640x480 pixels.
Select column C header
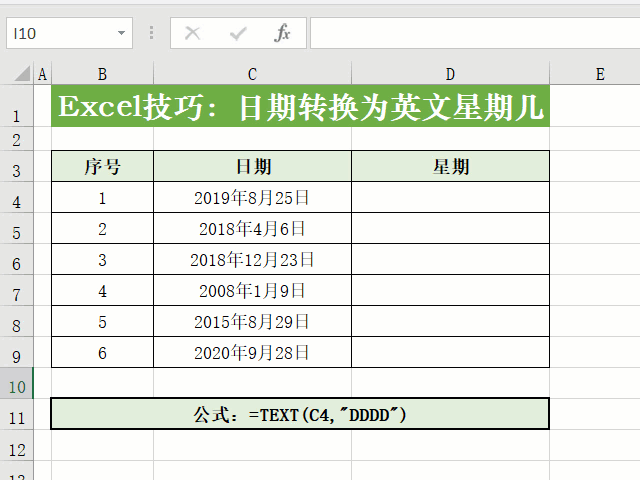point(252,74)
